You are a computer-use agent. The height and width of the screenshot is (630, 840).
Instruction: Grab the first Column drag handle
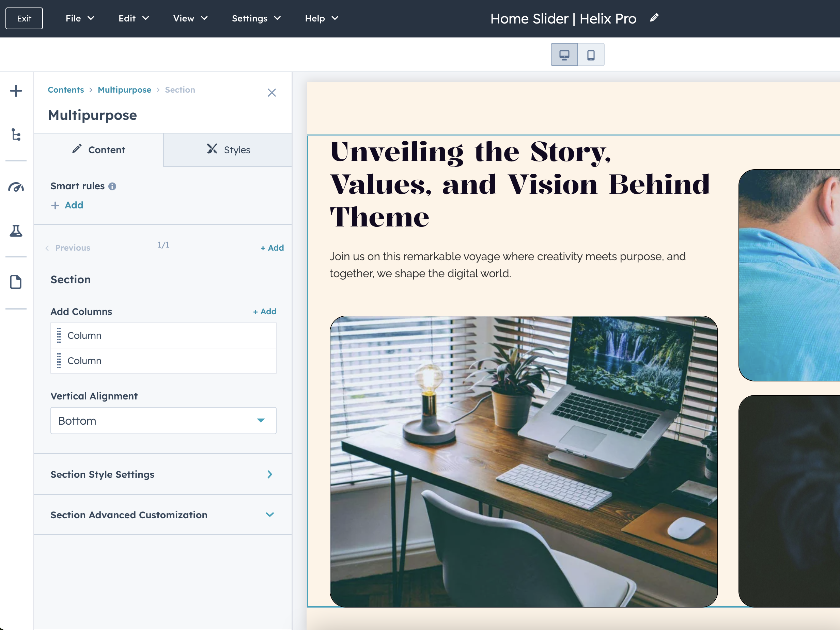coord(59,335)
